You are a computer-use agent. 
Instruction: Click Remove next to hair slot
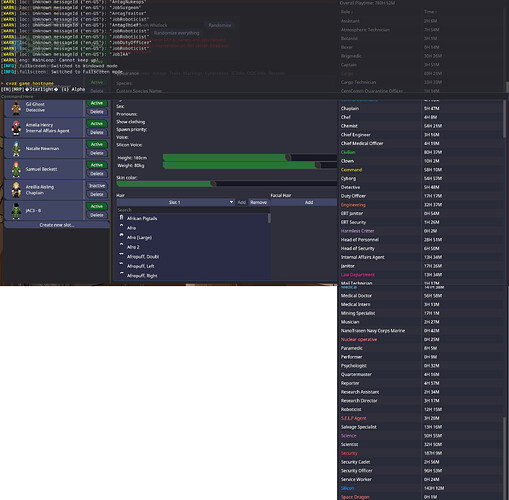(x=258, y=202)
